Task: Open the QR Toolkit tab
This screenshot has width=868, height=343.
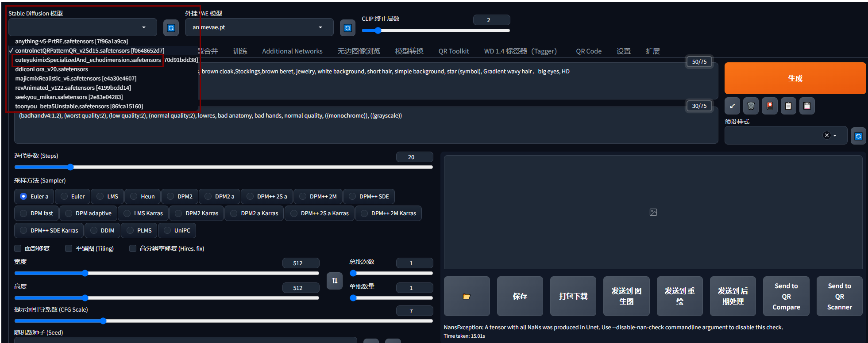Action: (454, 51)
